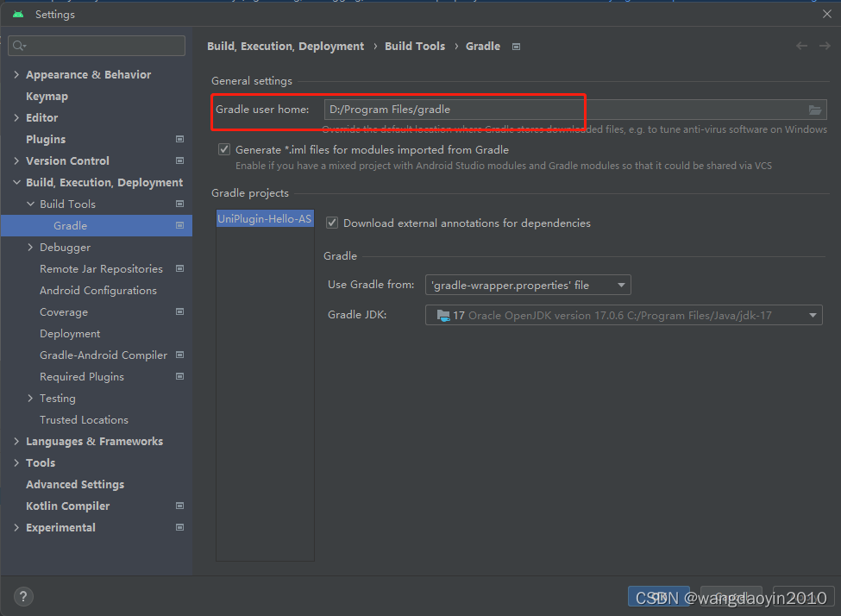Click the folder browse icon in Gradle user home

click(x=815, y=110)
